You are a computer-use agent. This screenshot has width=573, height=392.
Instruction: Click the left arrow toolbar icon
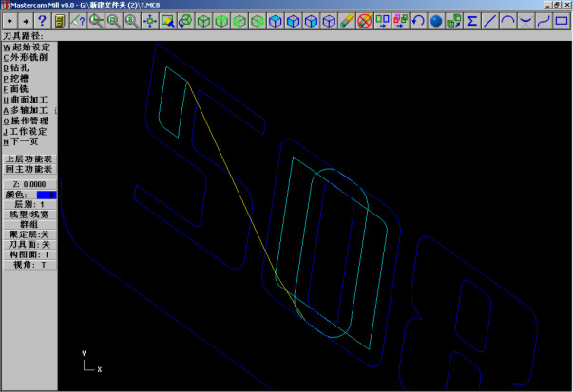10,21
